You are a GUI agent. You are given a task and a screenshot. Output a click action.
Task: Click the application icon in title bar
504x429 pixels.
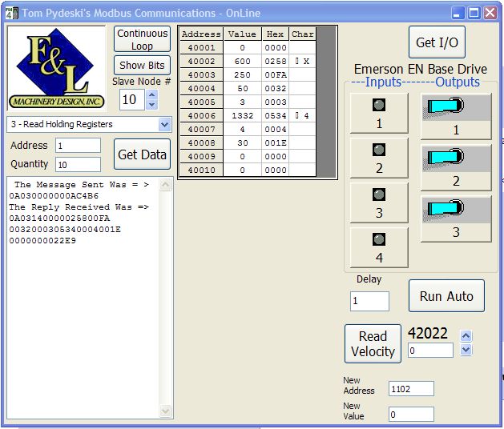click(x=10, y=13)
